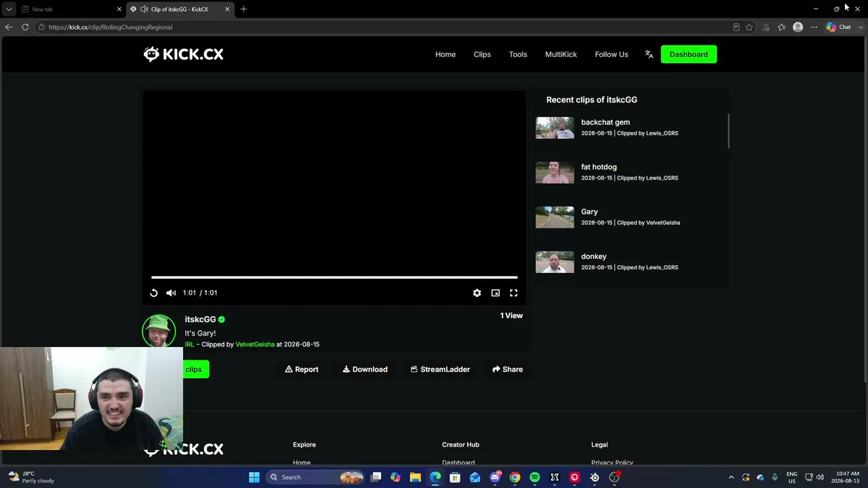The width and height of the screenshot is (868, 488).
Task: Unmute the video with the speaker icon
Action: (171, 293)
